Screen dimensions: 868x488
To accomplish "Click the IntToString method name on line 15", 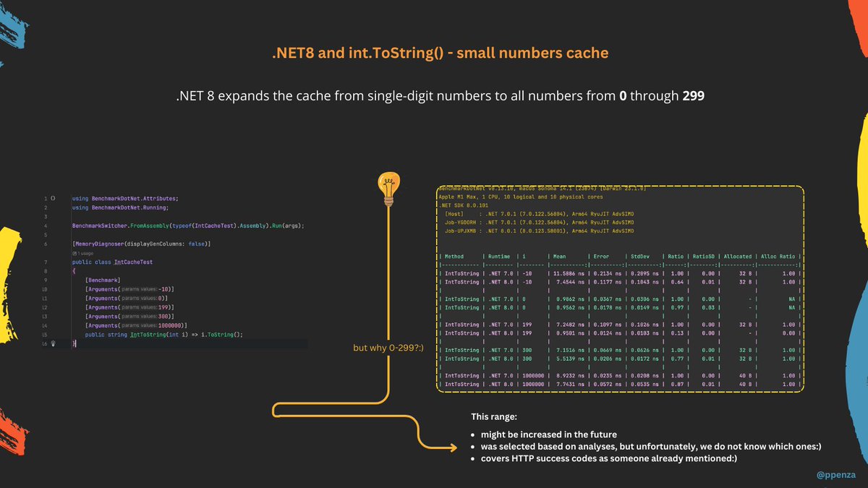I will [147, 334].
